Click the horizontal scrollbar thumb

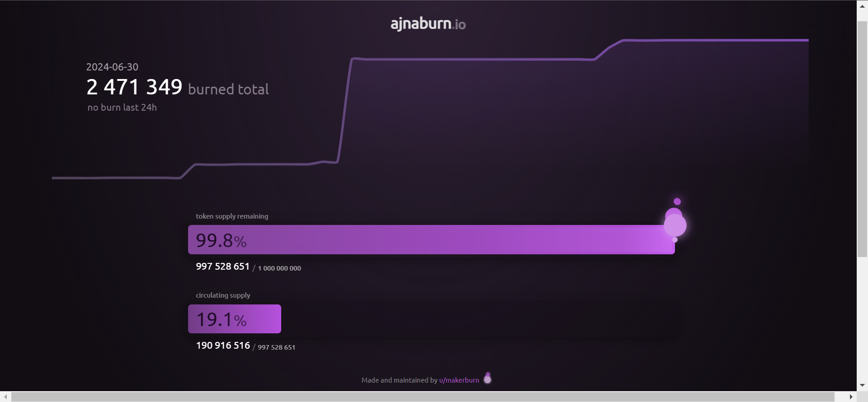[x=423, y=397]
